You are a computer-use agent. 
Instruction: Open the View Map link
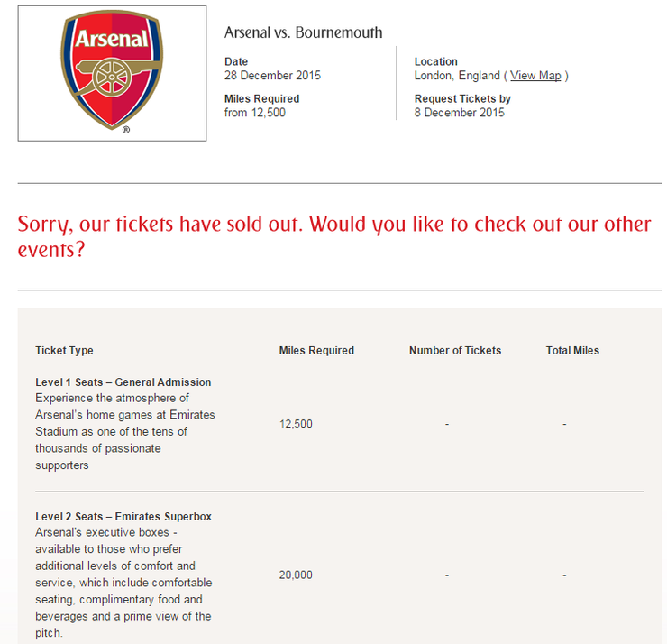tap(535, 76)
